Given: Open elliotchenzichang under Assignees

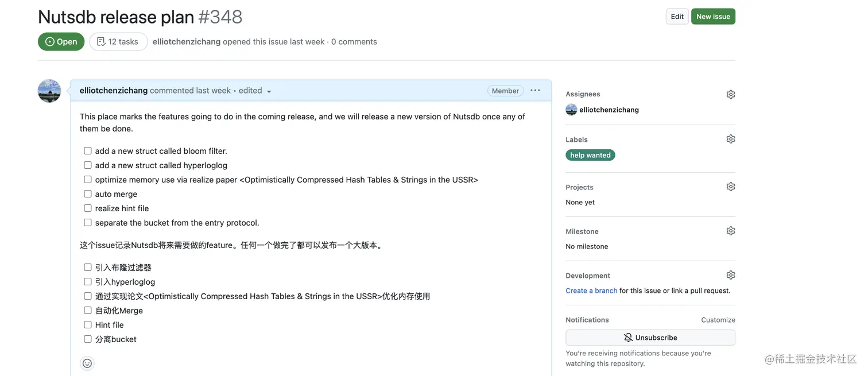Looking at the screenshot, I should point(609,110).
